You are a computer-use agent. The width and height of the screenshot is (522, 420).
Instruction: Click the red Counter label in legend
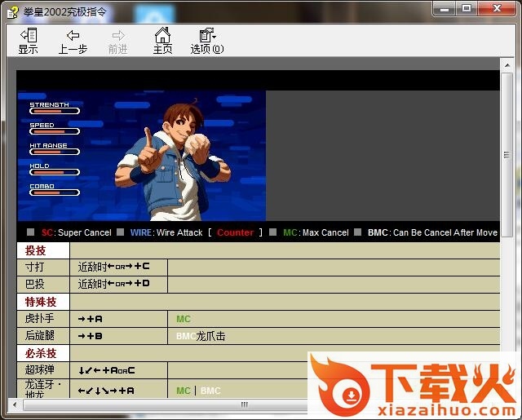tap(235, 232)
